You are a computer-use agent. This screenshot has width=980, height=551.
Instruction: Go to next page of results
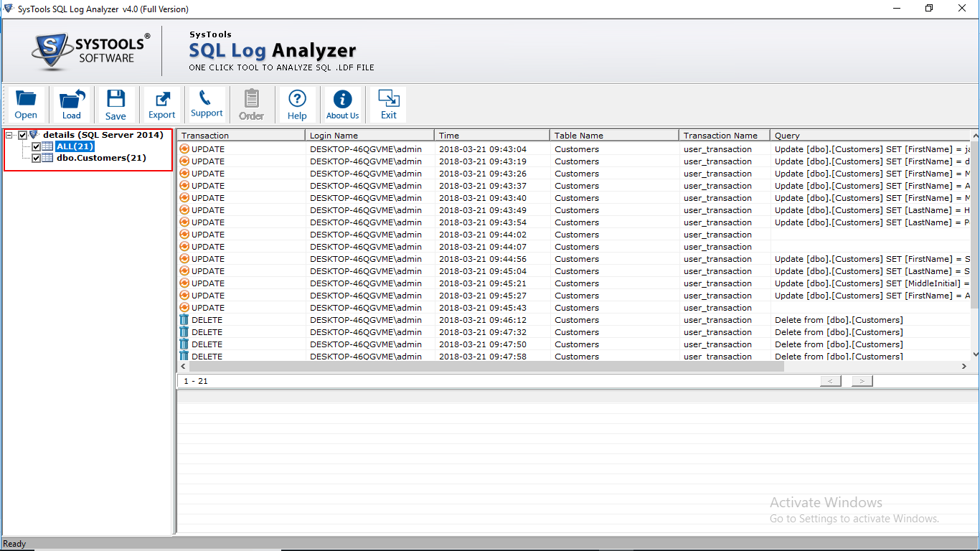coord(862,381)
